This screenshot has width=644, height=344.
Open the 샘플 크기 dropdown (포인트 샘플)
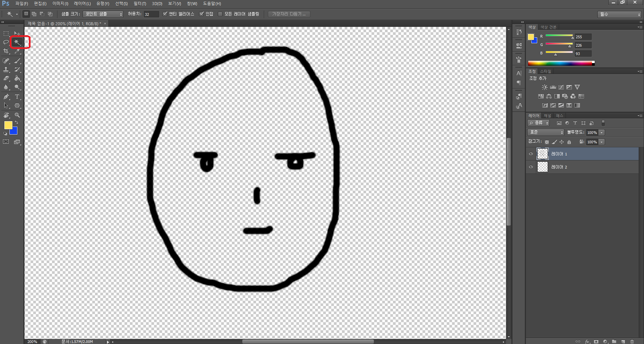pos(103,14)
